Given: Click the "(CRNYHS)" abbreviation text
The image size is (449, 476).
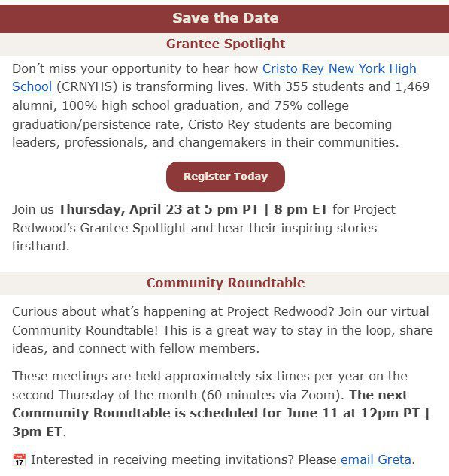Looking at the screenshot, I should [86, 86].
